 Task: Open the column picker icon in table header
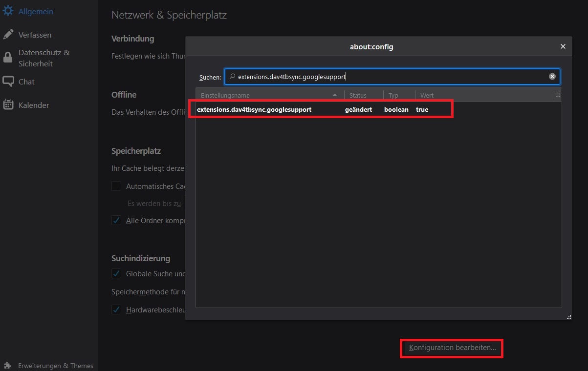(x=558, y=95)
